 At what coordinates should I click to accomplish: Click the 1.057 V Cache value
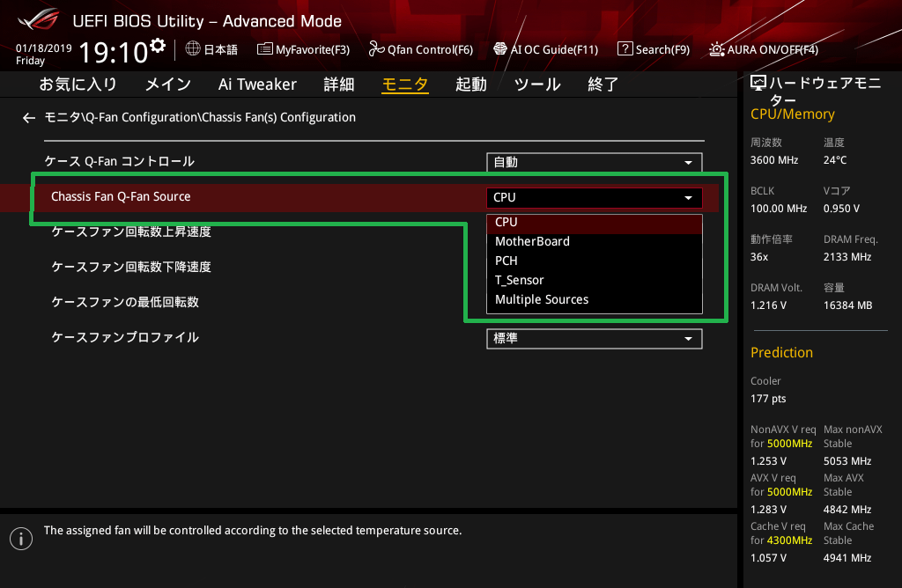tap(768, 557)
